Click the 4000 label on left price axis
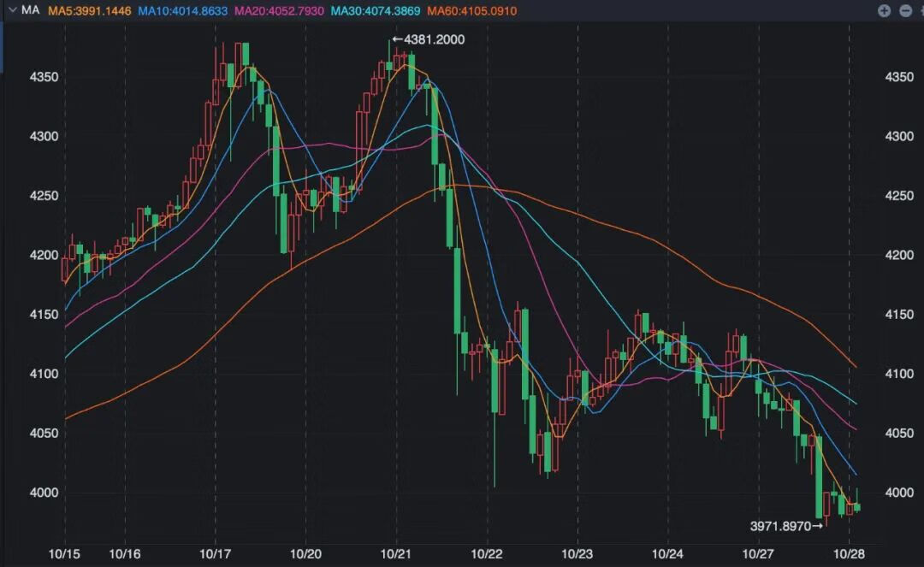 click(x=44, y=493)
